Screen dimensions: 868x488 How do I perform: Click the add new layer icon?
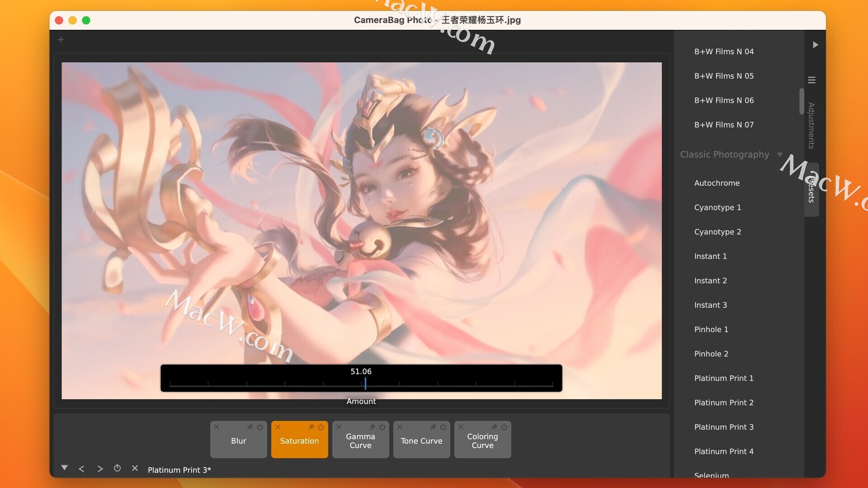(x=60, y=39)
